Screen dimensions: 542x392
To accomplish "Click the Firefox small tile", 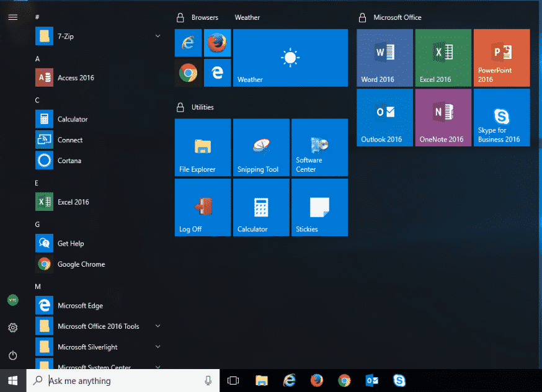I will pos(218,43).
